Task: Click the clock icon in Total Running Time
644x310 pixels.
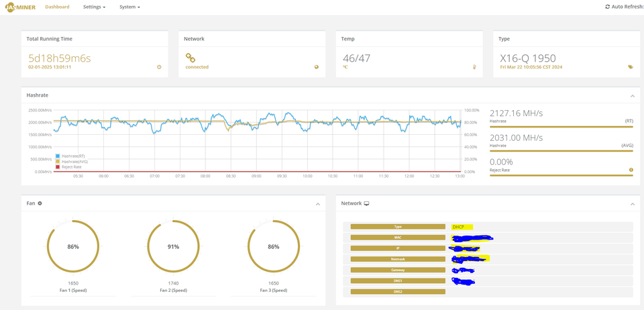Action: [x=160, y=67]
